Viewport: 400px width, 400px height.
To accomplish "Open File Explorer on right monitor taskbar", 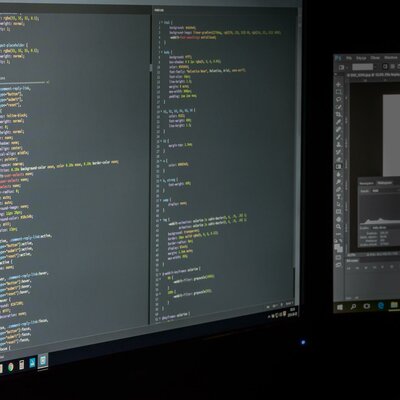I will click(x=394, y=305).
